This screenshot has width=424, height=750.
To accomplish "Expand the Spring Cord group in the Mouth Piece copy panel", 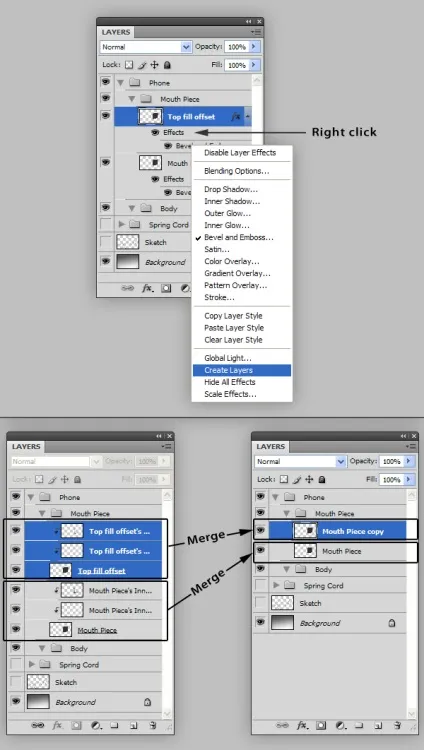I will pyautogui.click(x=277, y=585).
